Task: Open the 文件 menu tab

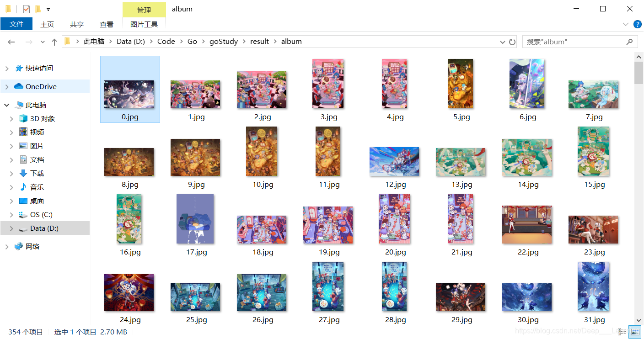Action: [16, 24]
